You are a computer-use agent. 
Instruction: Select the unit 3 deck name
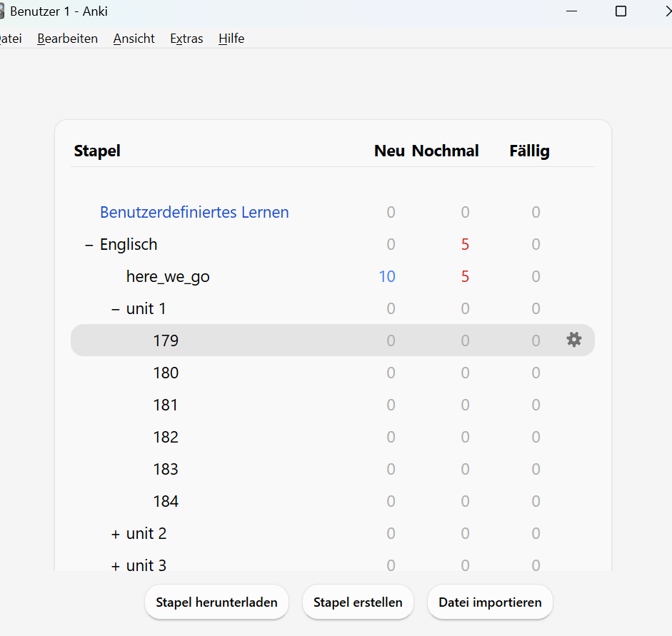tap(146, 566)
